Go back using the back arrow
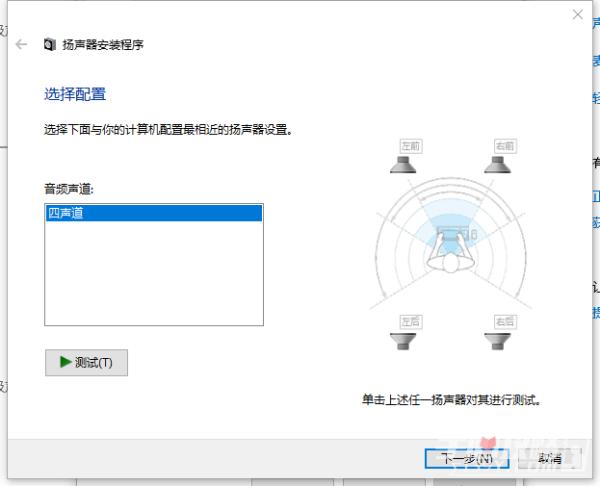600x486 pixels. 21,45
